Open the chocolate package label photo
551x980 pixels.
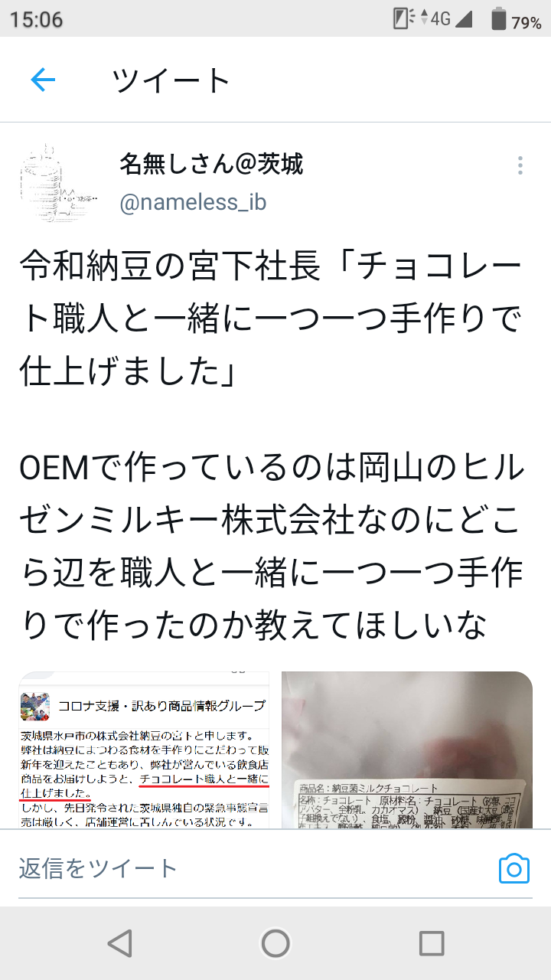[407, 750]
